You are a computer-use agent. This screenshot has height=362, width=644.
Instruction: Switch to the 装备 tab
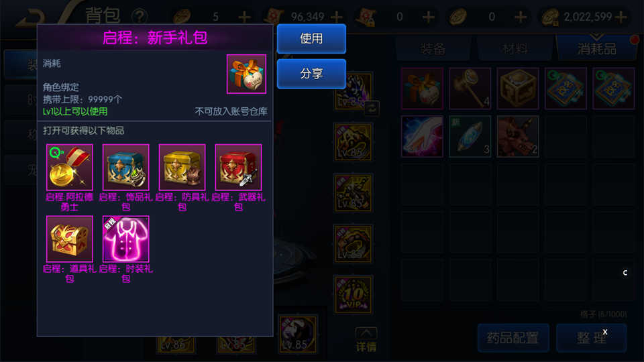click(433, 49)
